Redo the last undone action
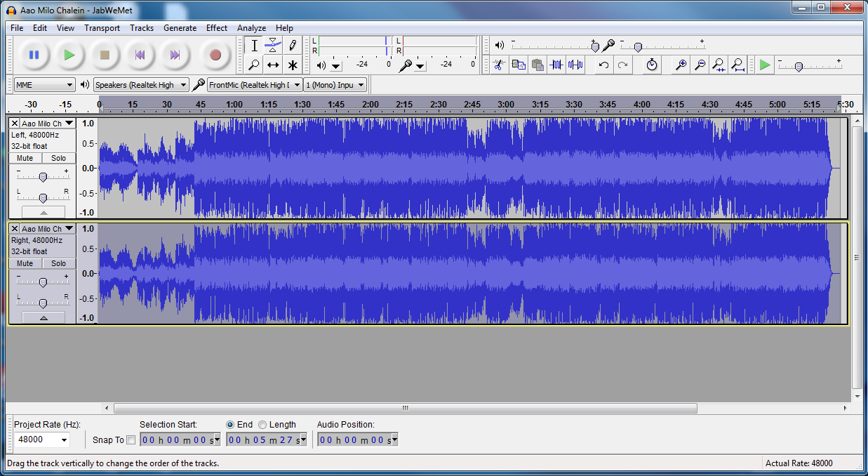The height and width of the screenshot is (476, 868). point(622,65)
